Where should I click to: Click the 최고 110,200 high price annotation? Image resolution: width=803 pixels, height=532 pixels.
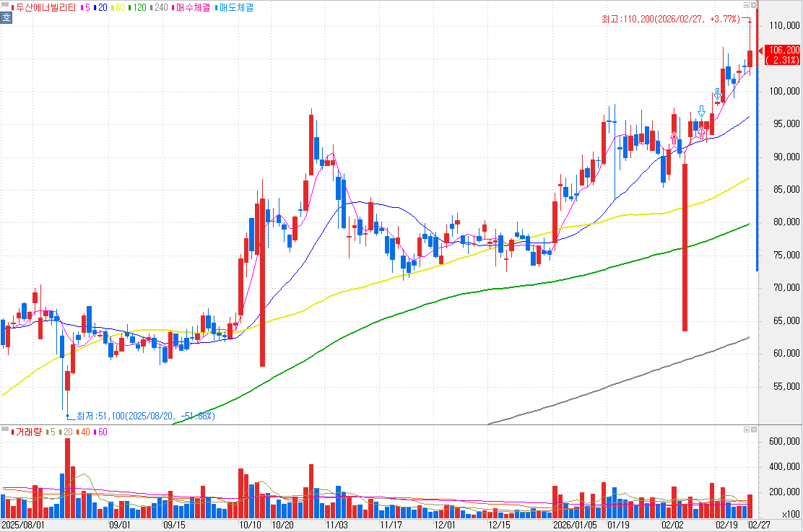(x=672, y=19)
